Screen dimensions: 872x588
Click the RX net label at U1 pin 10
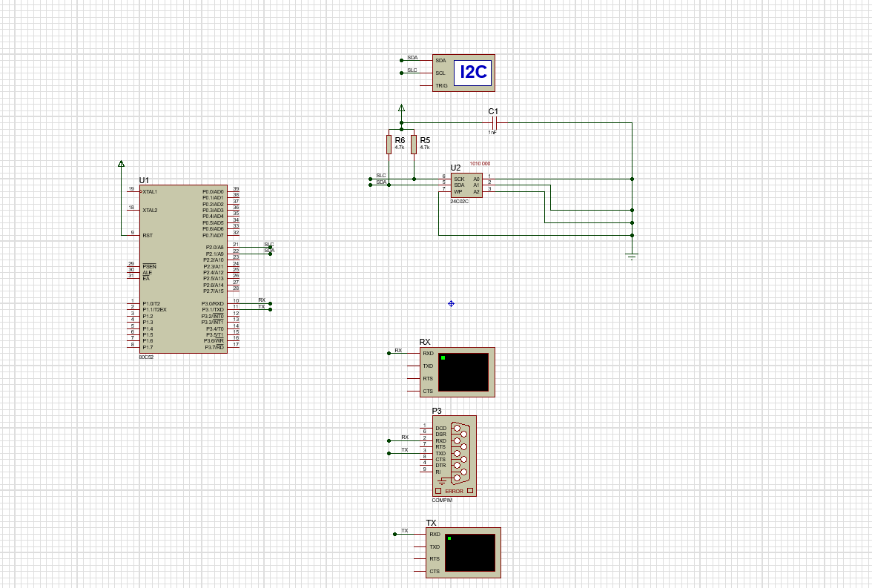pos(262,300)
